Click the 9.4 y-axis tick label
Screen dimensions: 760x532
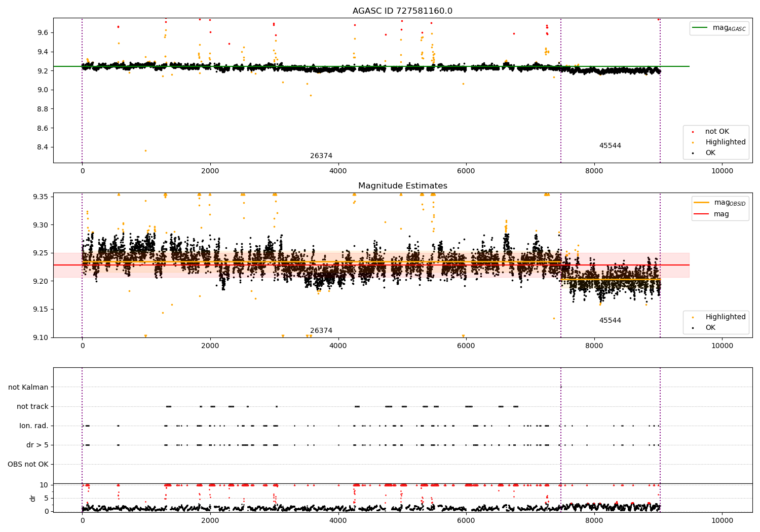(43, 52)
